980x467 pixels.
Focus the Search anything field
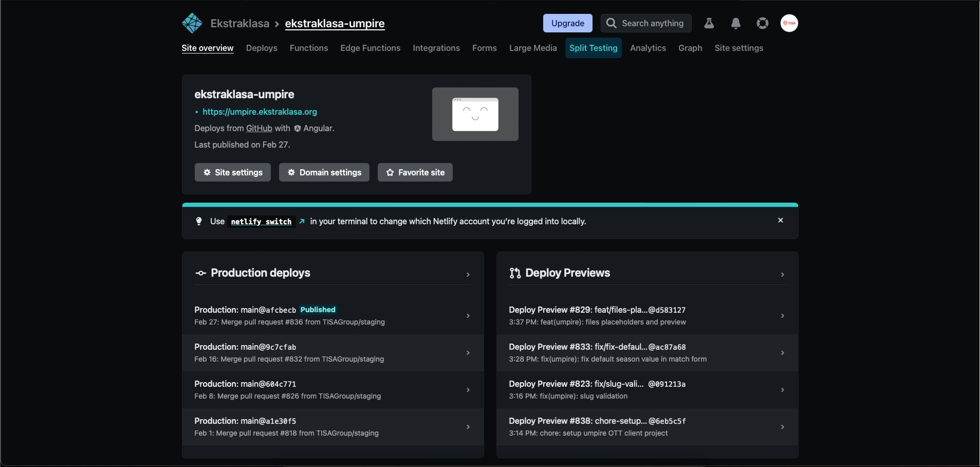pyautogui.click(x=646, y=23)
